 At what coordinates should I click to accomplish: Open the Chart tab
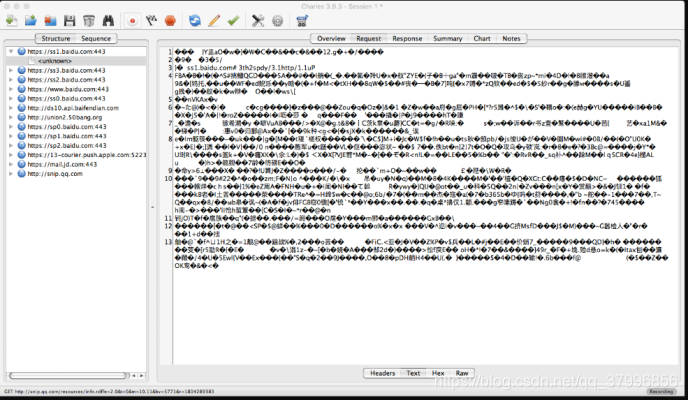coord(482,39)
